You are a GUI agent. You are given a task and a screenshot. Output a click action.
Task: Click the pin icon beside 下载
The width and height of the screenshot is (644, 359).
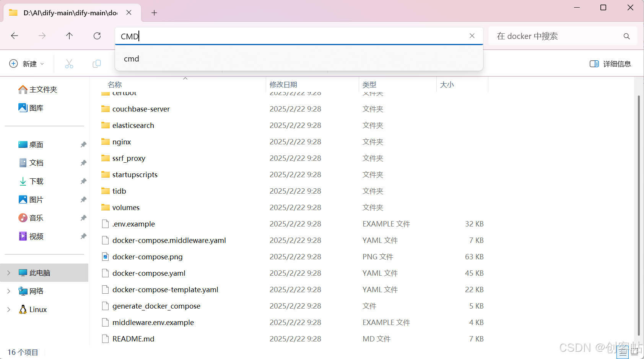[83, 181]
